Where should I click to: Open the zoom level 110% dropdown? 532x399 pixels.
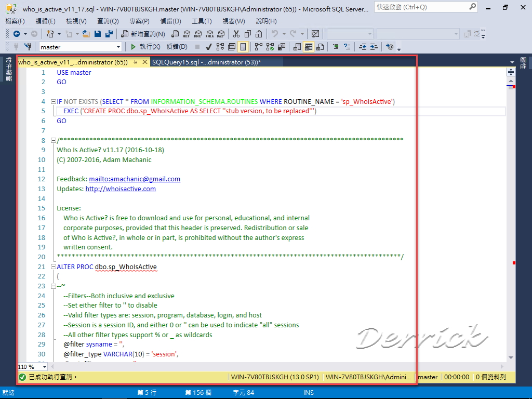(x=46, y=366)
